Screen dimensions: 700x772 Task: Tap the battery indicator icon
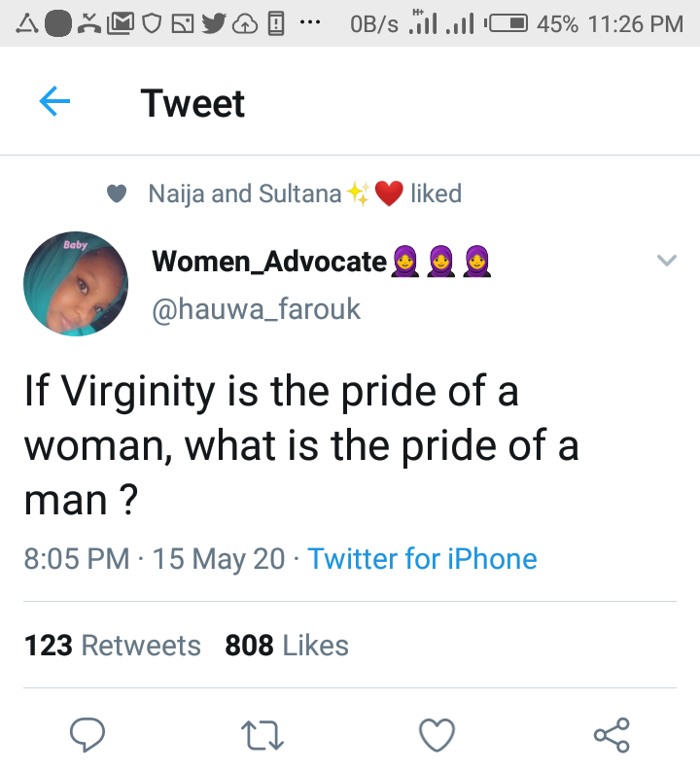point(507,22)
